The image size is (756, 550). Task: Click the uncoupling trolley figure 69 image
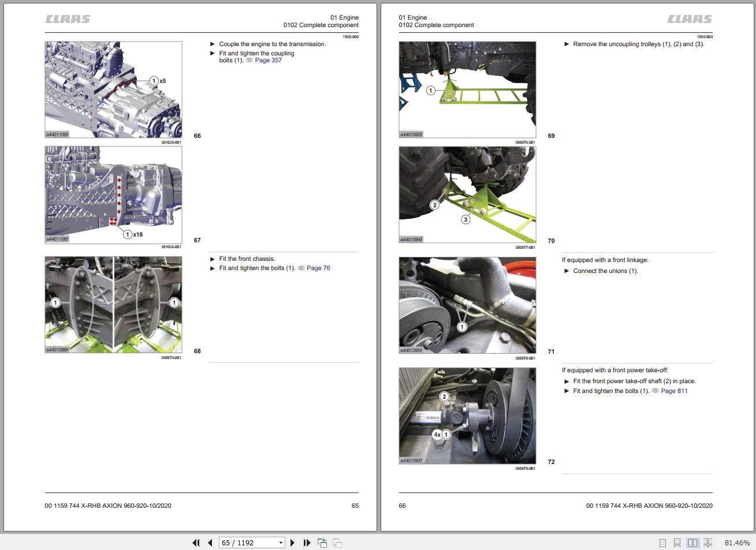467,89
